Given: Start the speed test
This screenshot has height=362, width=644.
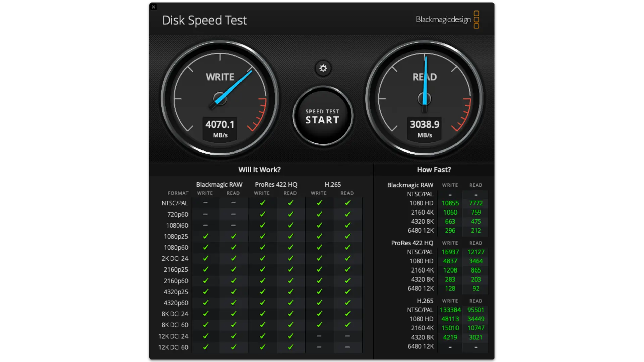Looking at the screenshot, I should pos(322,116).
